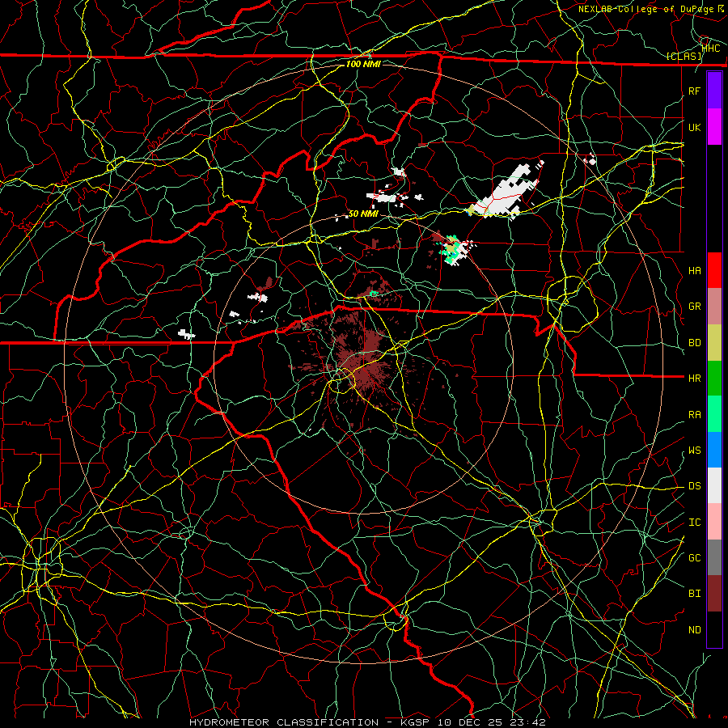
Task: Click the '50 NMI' range ring label
Action: (x=363, y=214)
